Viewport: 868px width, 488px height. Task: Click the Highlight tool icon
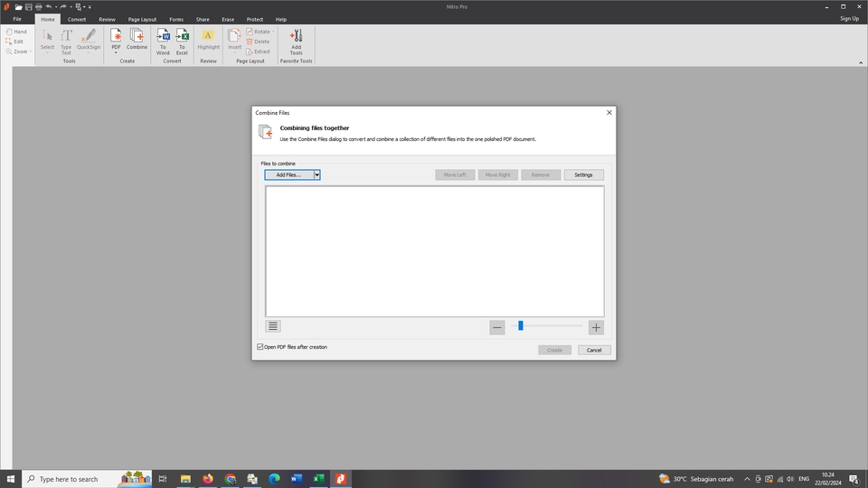[x=208, y=40]
